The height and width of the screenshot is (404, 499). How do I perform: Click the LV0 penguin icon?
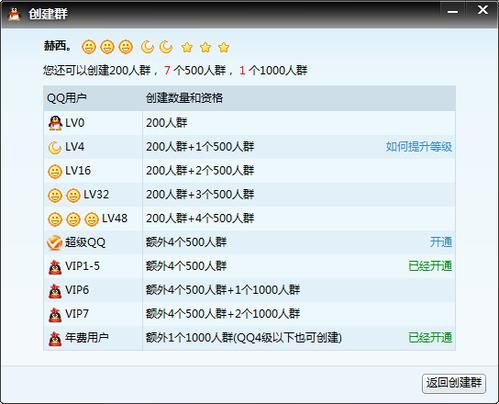55,123
